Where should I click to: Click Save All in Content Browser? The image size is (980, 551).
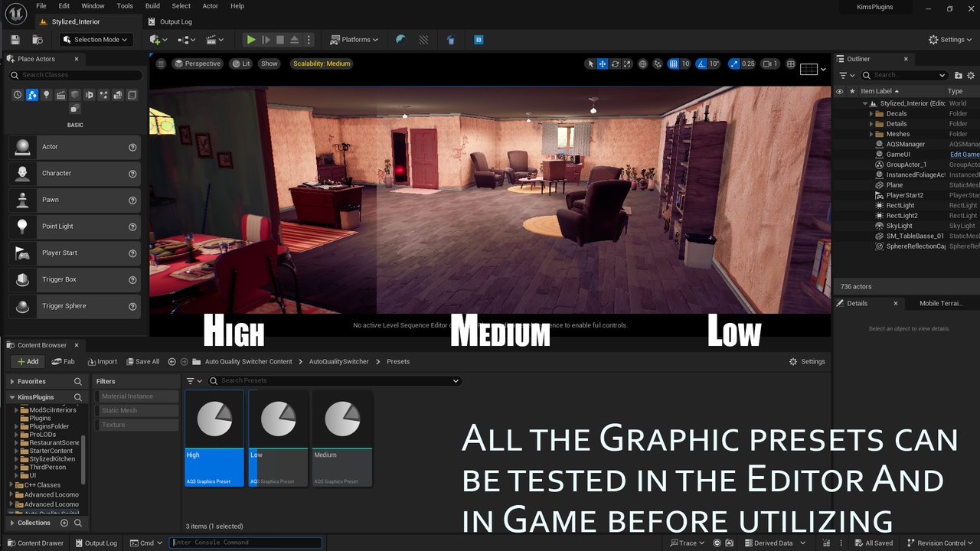142,361
